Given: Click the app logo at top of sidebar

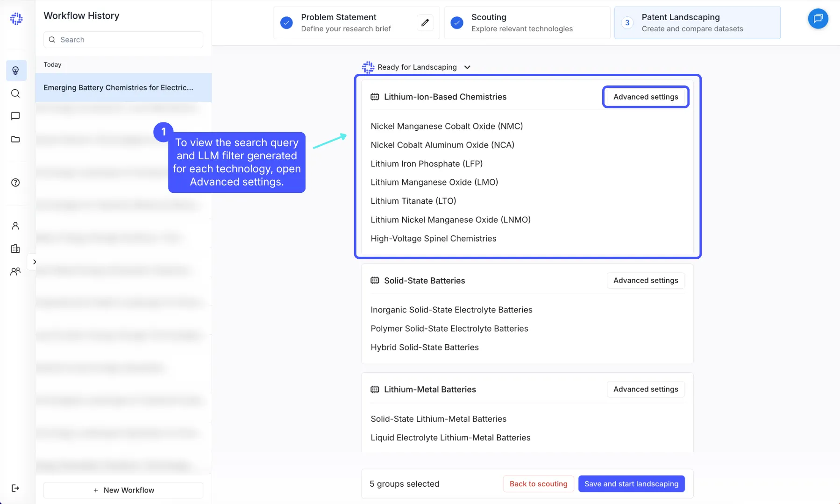Looking at the screenshot, I should tap(16, 19).
